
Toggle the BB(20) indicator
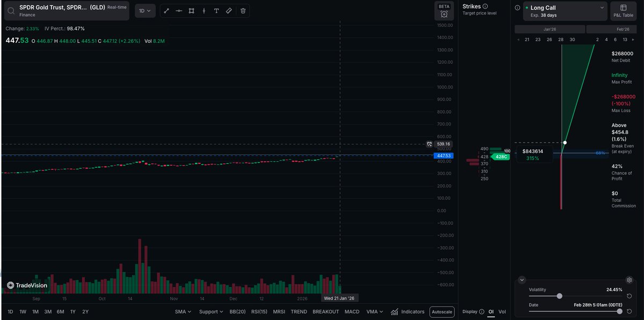coord(237,311)
